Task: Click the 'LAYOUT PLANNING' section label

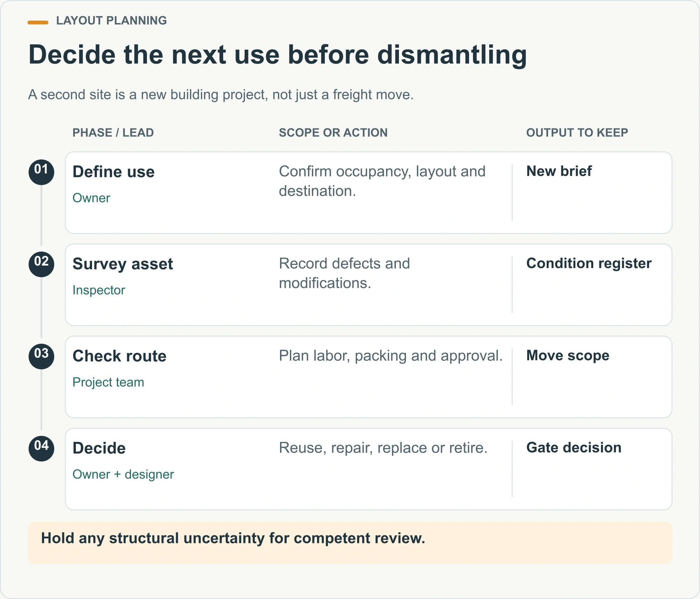Action: point(112,21)
